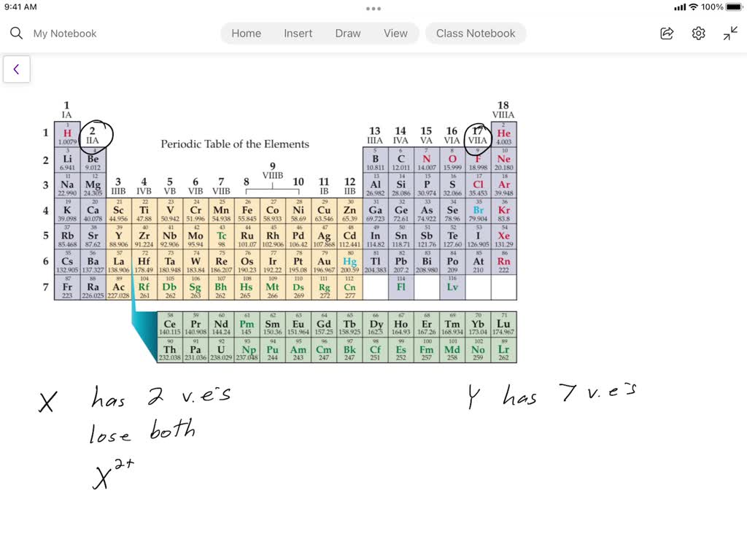Open the Share options
Screen dimensions: 747x560
click(666, 33)
